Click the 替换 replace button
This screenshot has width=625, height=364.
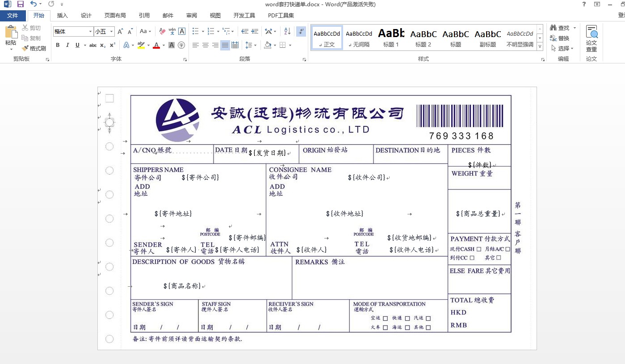pyautogui.click(x=560, y=38)
